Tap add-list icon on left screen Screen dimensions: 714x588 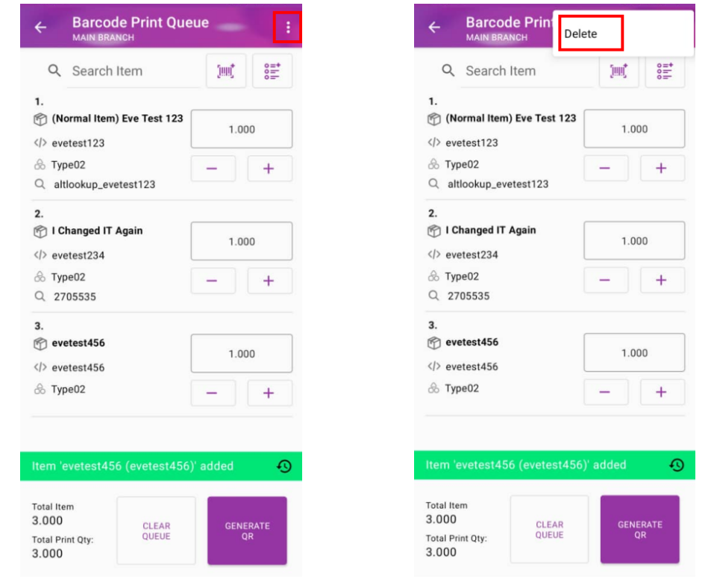pyautogui.click(x=272, y=71)
